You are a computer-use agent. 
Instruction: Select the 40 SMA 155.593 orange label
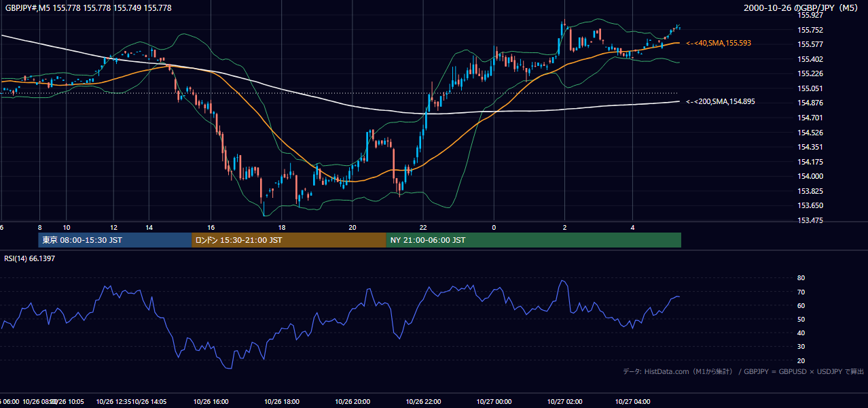[x=719, y=43]
